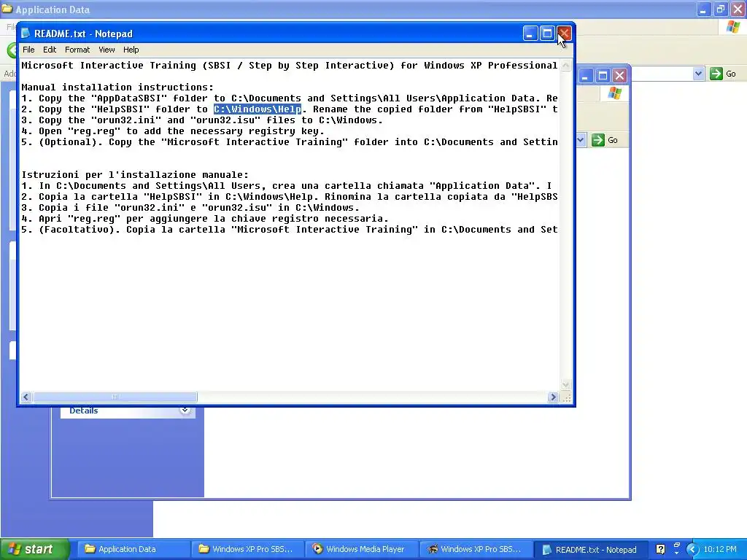The image size is (747, 560).
Task: Click the system clock showing 10:12 PM
Action: click(720, 550)
